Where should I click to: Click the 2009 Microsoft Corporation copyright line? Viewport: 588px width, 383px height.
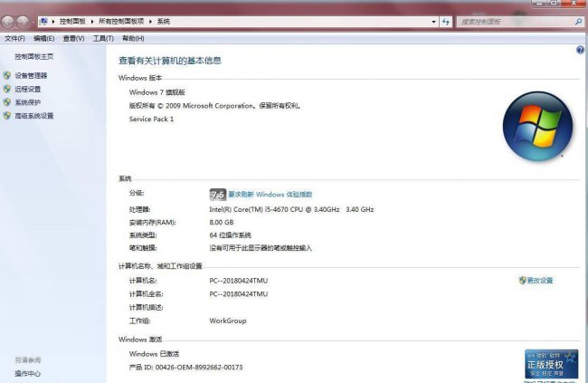pos(215,106)
